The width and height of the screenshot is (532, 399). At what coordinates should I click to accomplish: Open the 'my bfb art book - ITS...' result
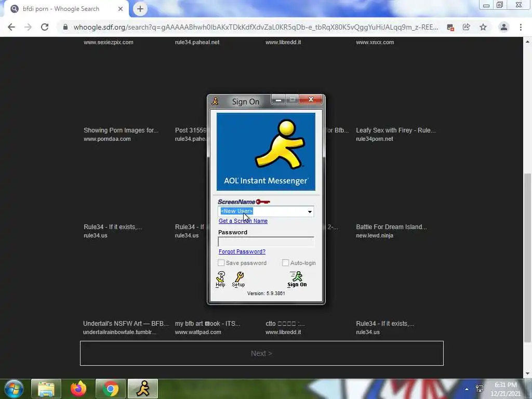tap(208, 323)
